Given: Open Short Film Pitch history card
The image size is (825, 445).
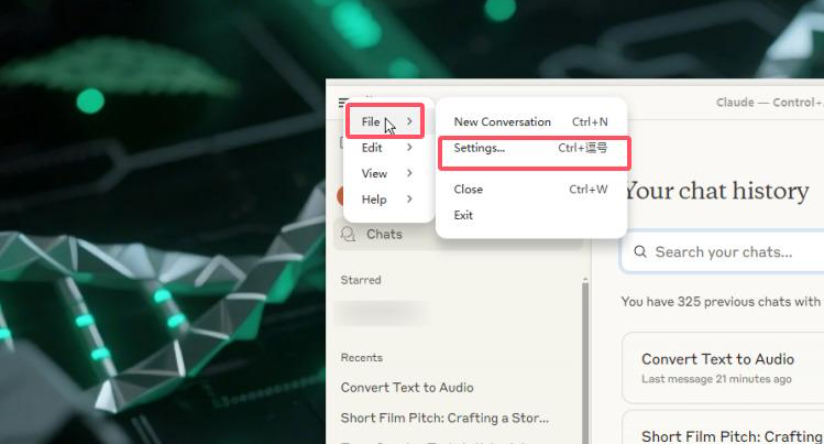Looking at the screenshot, I should (x=723, y=428).
